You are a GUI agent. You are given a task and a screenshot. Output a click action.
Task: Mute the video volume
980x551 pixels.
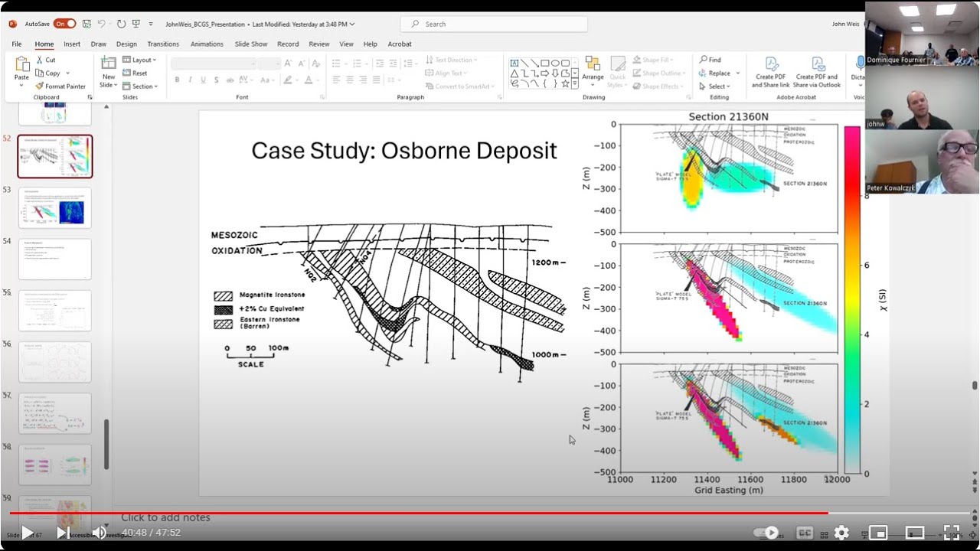pos(100,532)
